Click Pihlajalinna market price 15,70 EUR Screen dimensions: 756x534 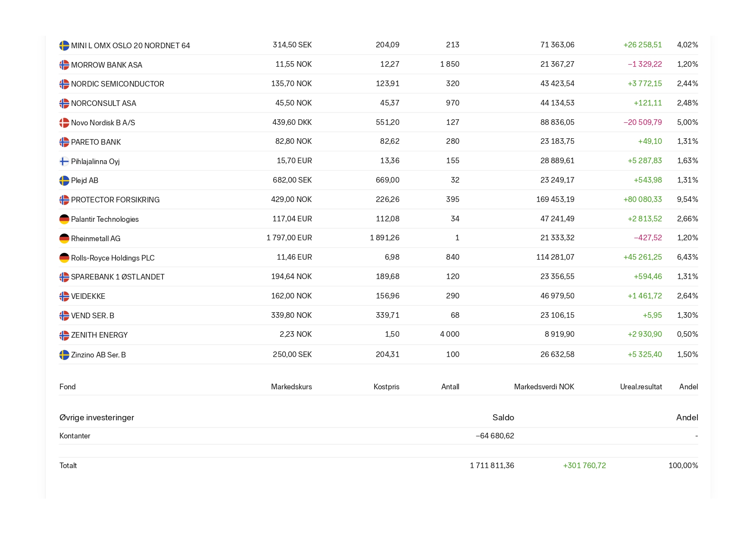[294, 161]
